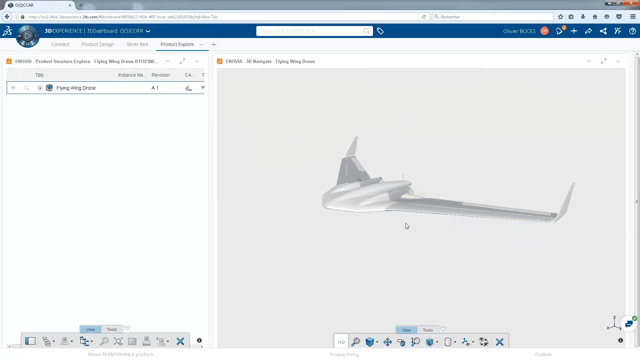Maximize the 3D Navigate widget
Screen dimensions: 640x360
[x=603, y=61]
